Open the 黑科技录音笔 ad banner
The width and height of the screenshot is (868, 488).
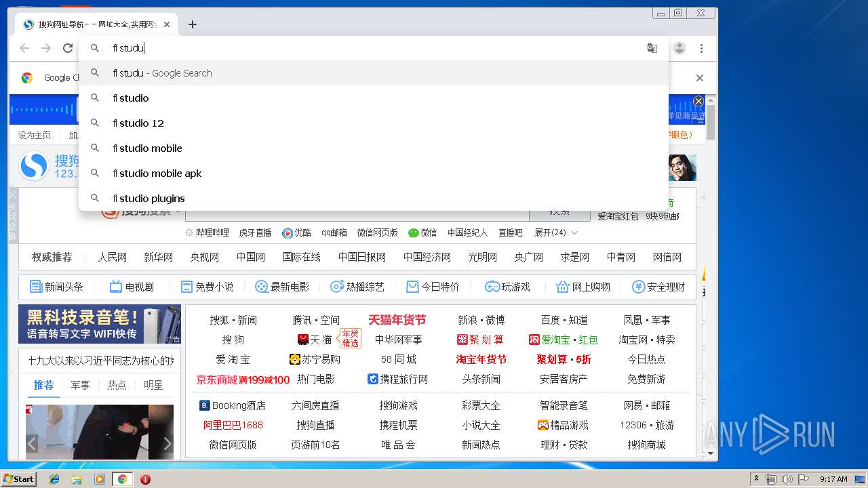point(100,324)
